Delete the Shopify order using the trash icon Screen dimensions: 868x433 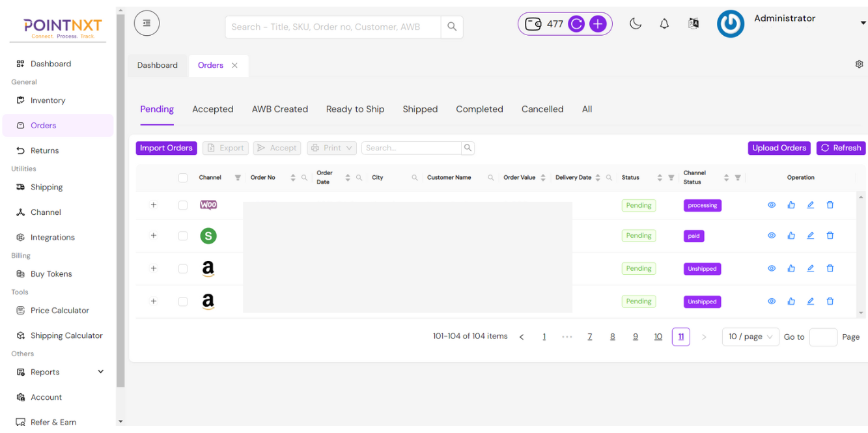click(830, 236)
